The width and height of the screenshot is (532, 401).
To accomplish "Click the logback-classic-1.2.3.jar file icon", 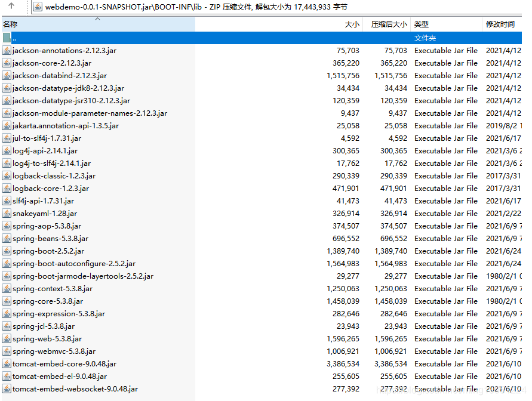I will click(7, 176).
